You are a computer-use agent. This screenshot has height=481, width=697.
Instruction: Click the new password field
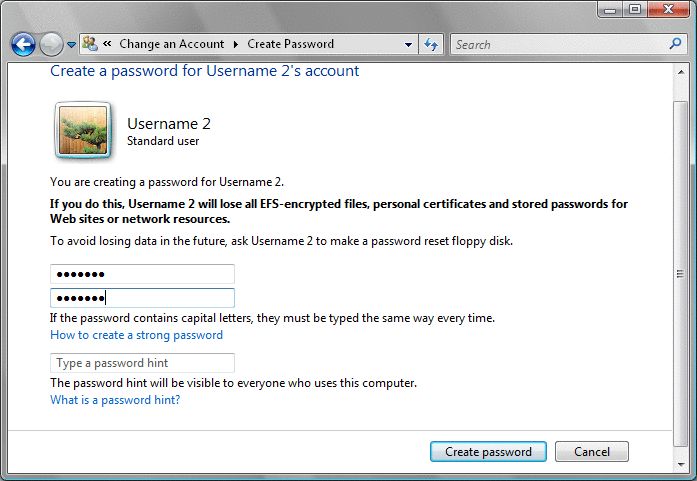pyautogui.click(x=142, y=274)
